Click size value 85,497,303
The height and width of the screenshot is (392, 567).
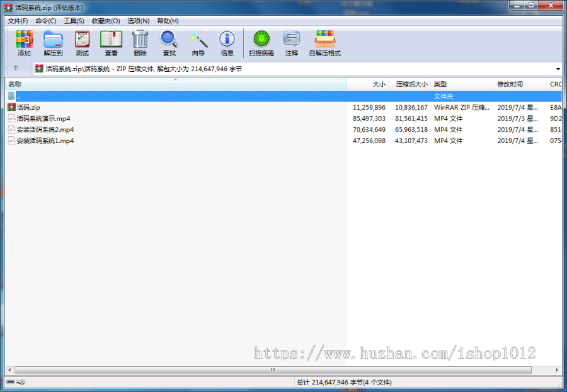point(369,118)
